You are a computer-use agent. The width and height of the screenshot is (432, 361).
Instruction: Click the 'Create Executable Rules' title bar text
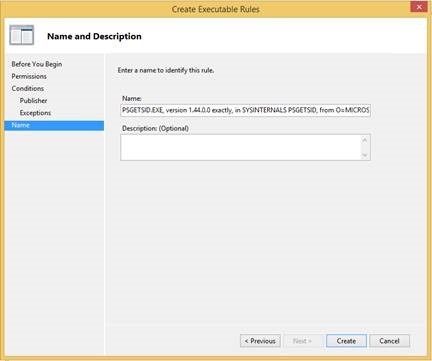216,9
